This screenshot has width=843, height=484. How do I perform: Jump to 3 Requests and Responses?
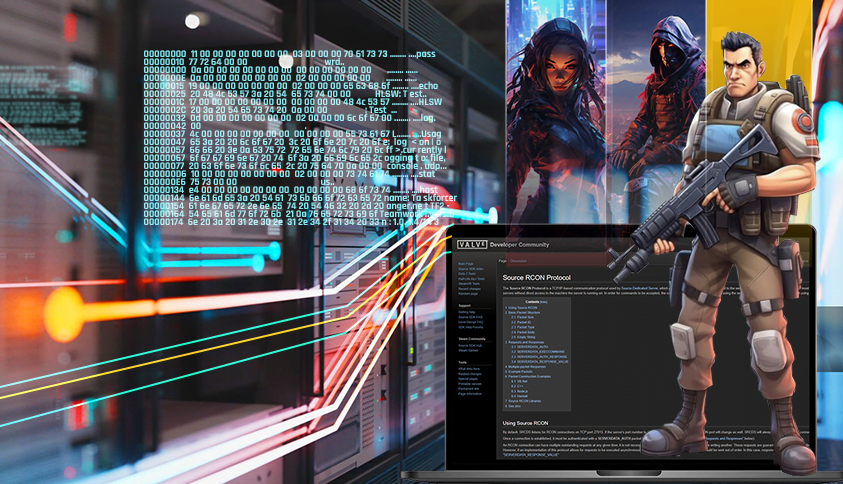pos(525,342)
